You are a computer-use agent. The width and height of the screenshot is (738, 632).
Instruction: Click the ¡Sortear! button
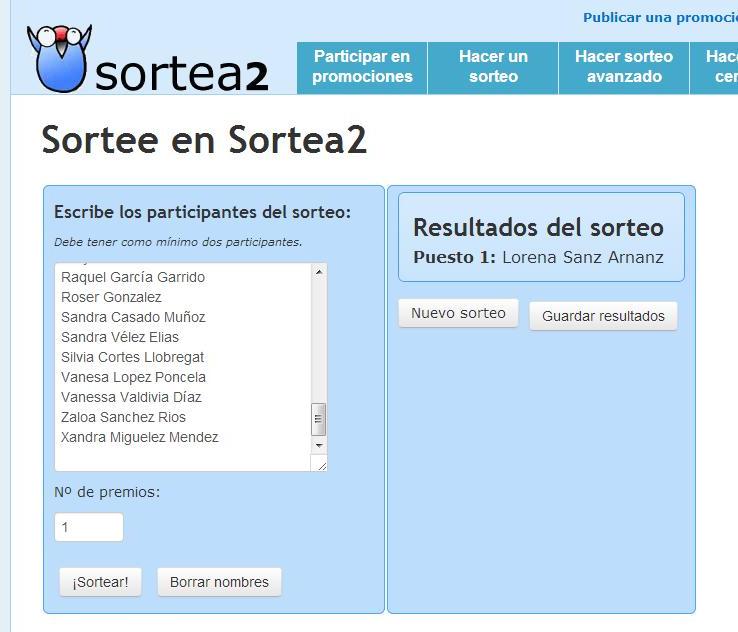point(100,582)
